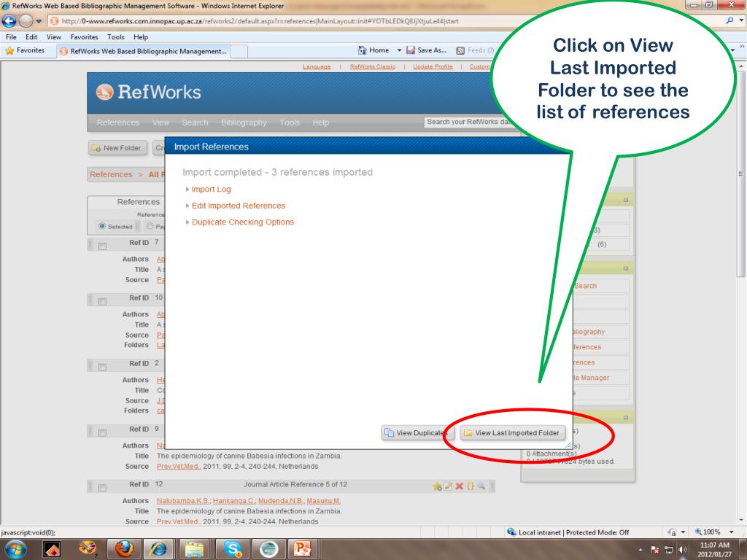The height and width of the screenshot is (560, 747).
Task: Open the browser View menu
Action: tap(54, 36)
